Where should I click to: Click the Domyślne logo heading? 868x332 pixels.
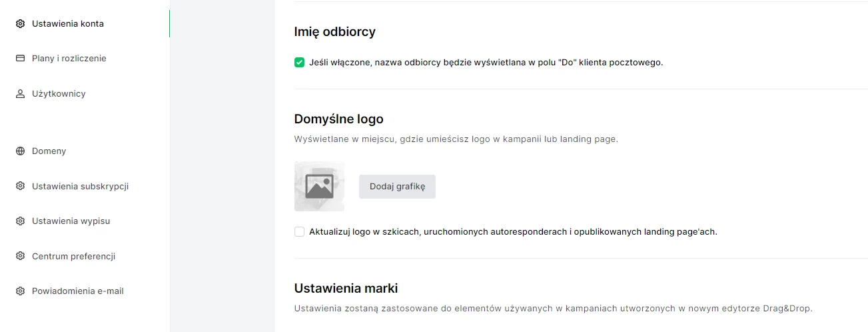[339, 119]
